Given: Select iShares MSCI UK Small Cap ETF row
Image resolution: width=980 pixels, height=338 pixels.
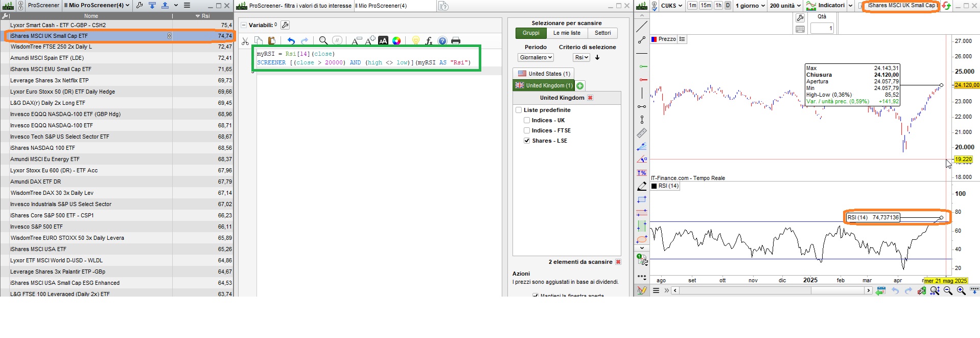Looking at the screenshot, I should pyautogui.click(x=116, y=36).
